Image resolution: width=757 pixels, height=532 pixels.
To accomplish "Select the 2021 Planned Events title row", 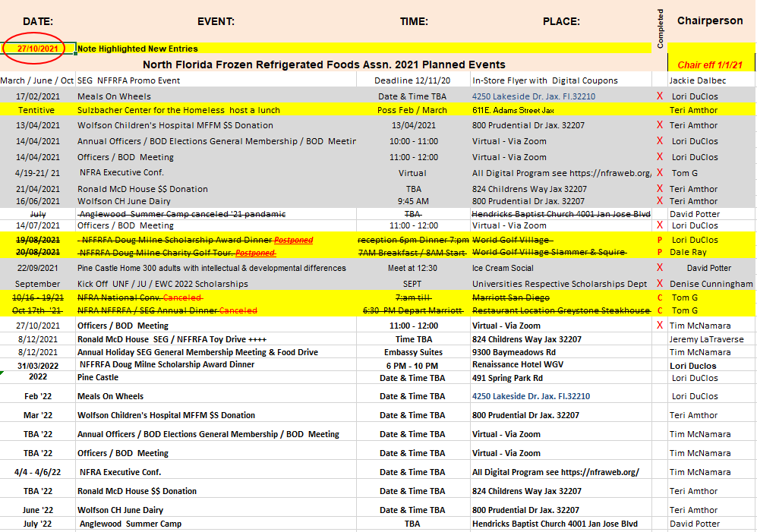I will 324,65.
